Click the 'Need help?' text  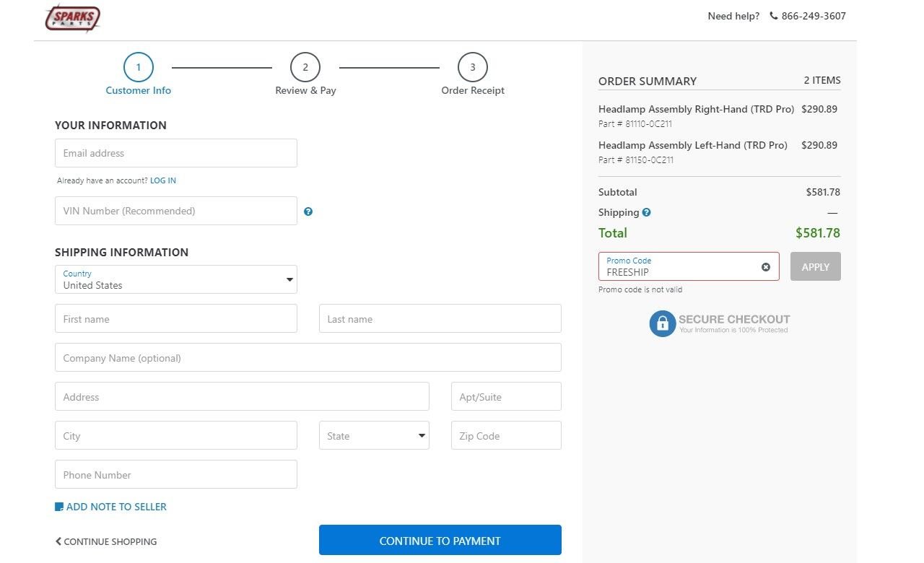tap(733, 16)
